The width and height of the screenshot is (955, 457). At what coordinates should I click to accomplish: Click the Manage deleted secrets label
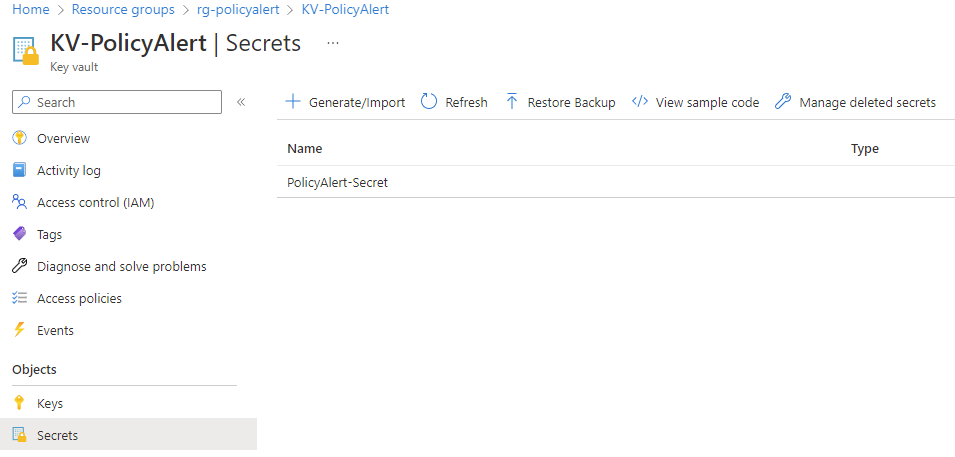coord(867,102)
